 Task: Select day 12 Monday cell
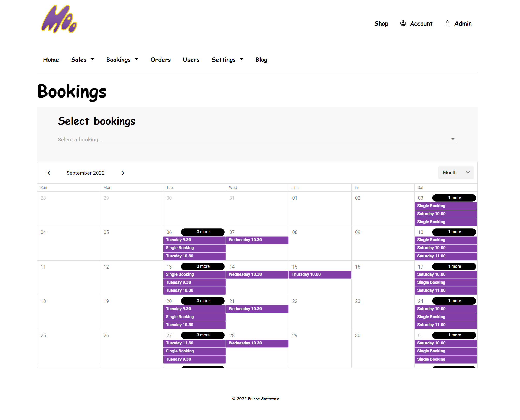coord(132,278)
